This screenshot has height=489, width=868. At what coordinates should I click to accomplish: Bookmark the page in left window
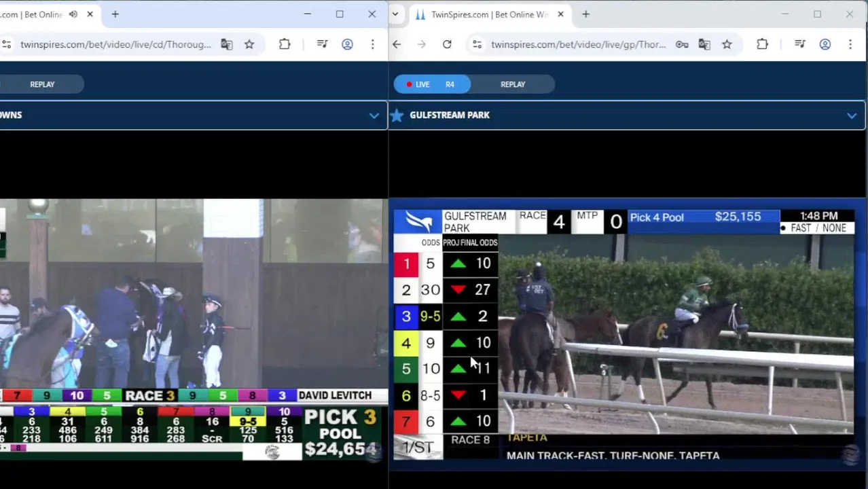click(x=249, y=44)
